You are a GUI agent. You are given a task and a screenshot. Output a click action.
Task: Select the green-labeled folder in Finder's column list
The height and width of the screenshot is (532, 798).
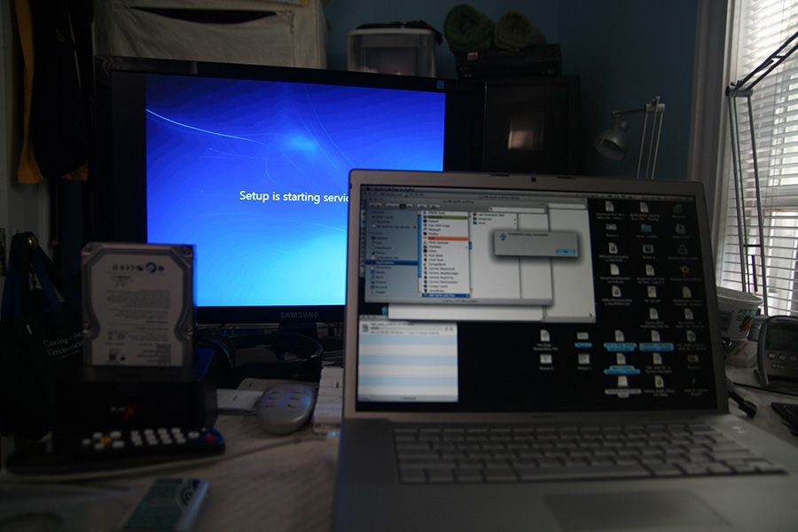443,219
